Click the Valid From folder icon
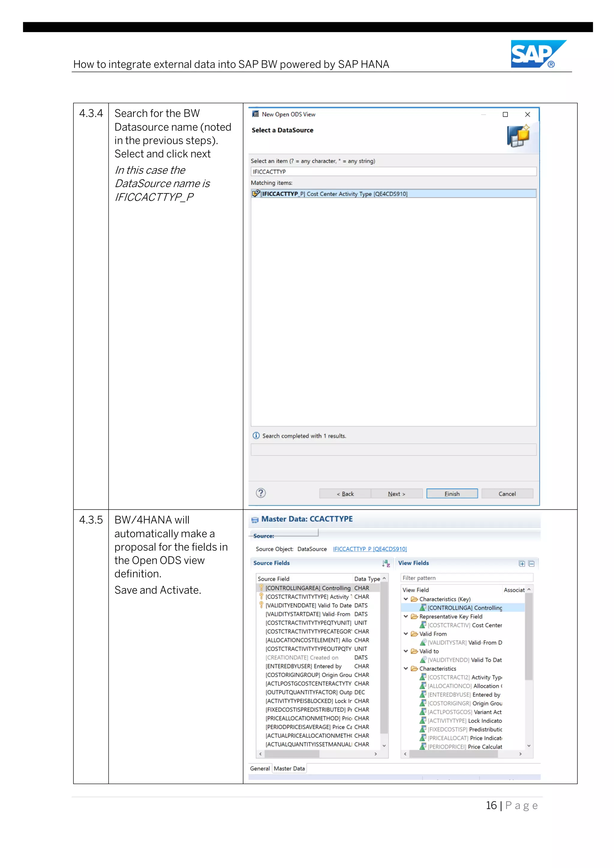The height and width of the screenshot is (868, 614). click(414, 634)
